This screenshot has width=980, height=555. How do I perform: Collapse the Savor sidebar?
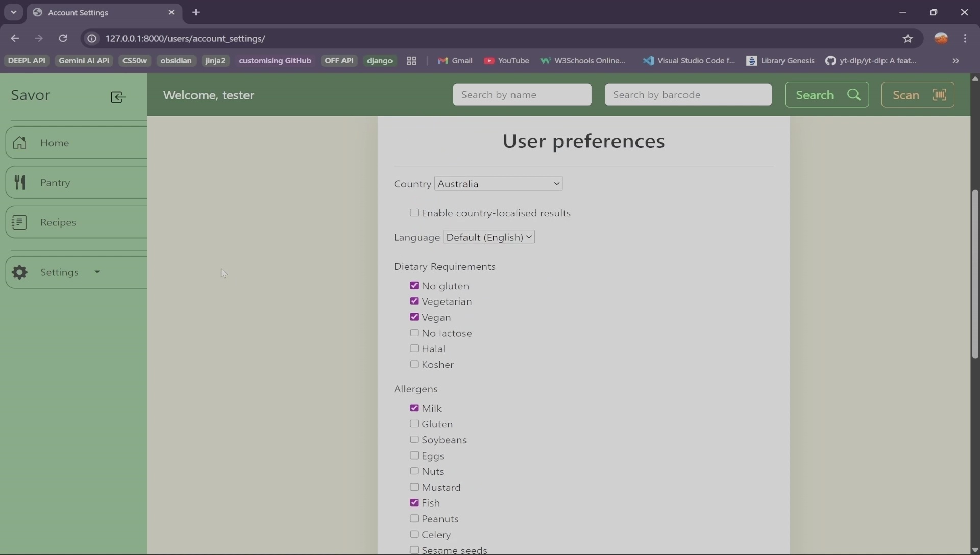click(x=117, y=97)
